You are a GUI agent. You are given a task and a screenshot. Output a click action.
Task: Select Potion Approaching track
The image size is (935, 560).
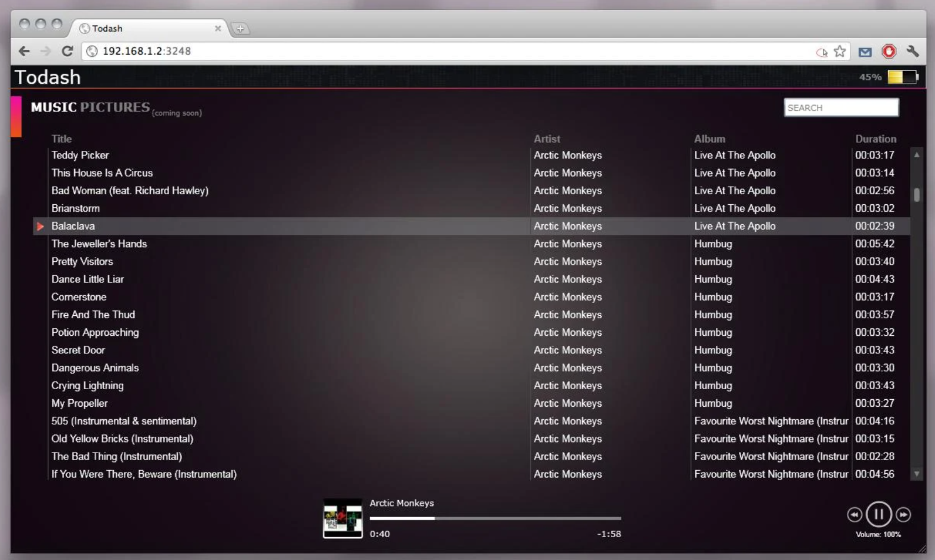[95, 332]
